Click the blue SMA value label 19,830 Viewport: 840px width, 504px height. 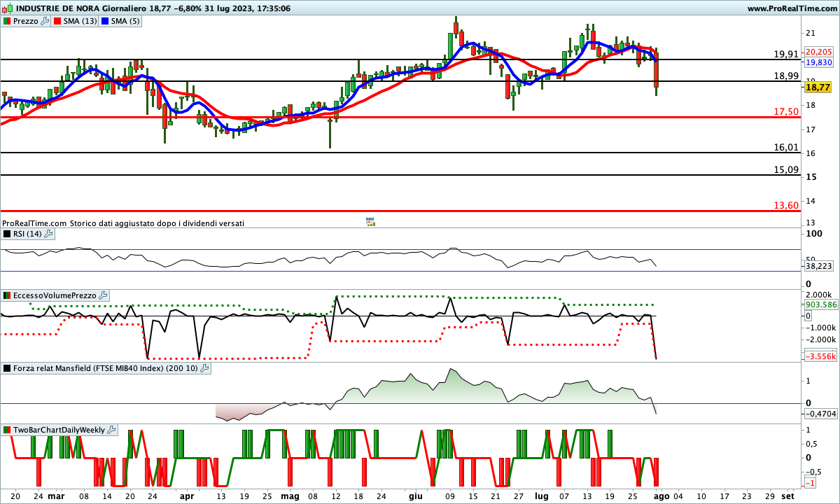(x=818, y=62)
